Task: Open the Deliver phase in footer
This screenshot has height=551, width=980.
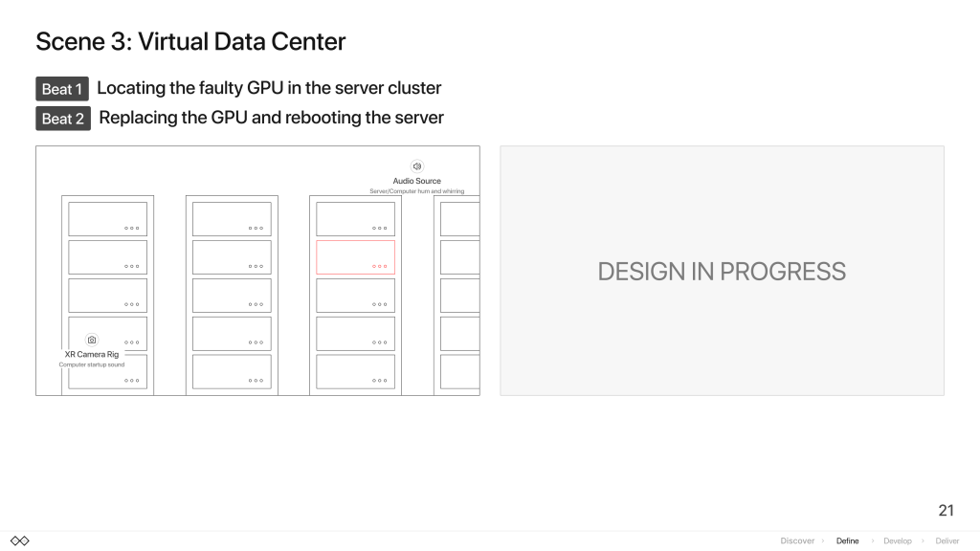Action: 947,541
